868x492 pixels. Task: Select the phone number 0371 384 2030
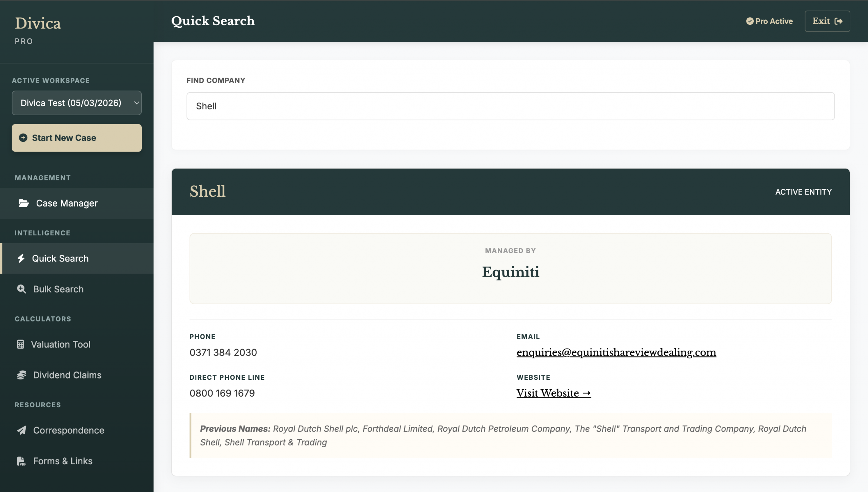point(223,352)
